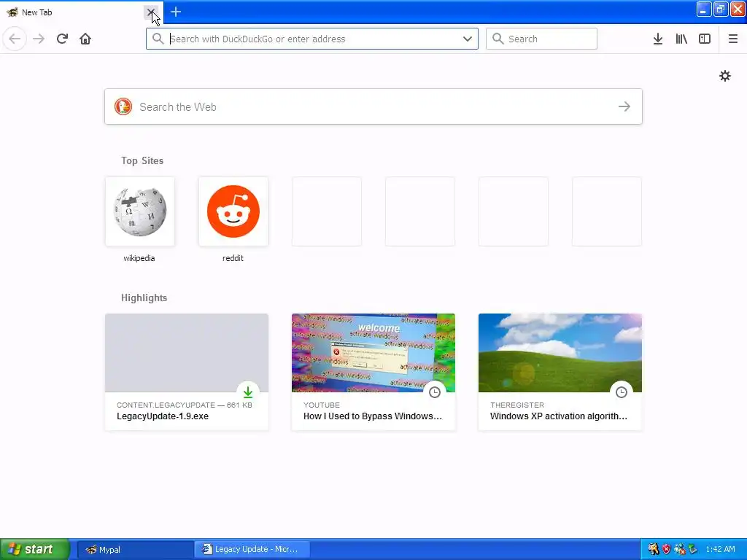Focus the address bar input
747x560 pixels.
tap(312, 39)
